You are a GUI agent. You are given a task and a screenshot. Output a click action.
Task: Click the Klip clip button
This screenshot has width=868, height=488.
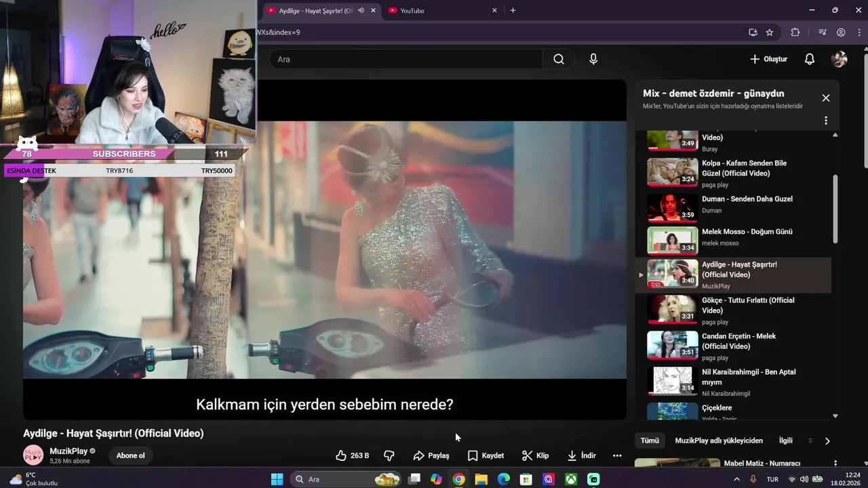click(x=535, y=455)
